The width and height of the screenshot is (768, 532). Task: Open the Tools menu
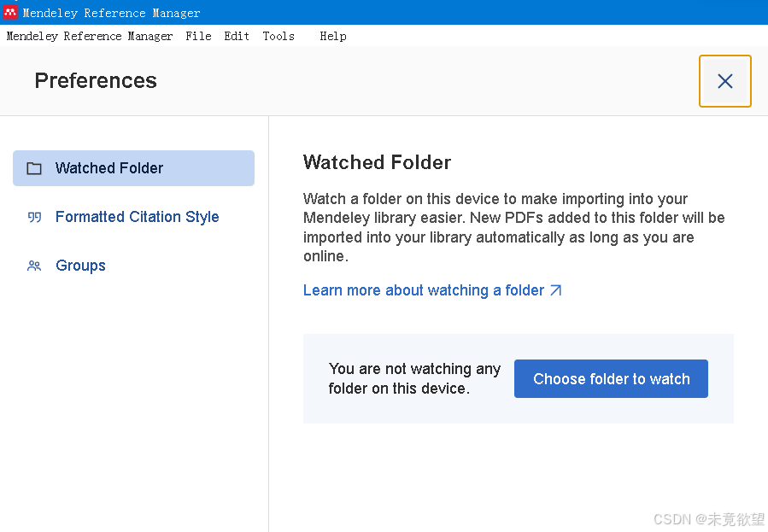278,36
